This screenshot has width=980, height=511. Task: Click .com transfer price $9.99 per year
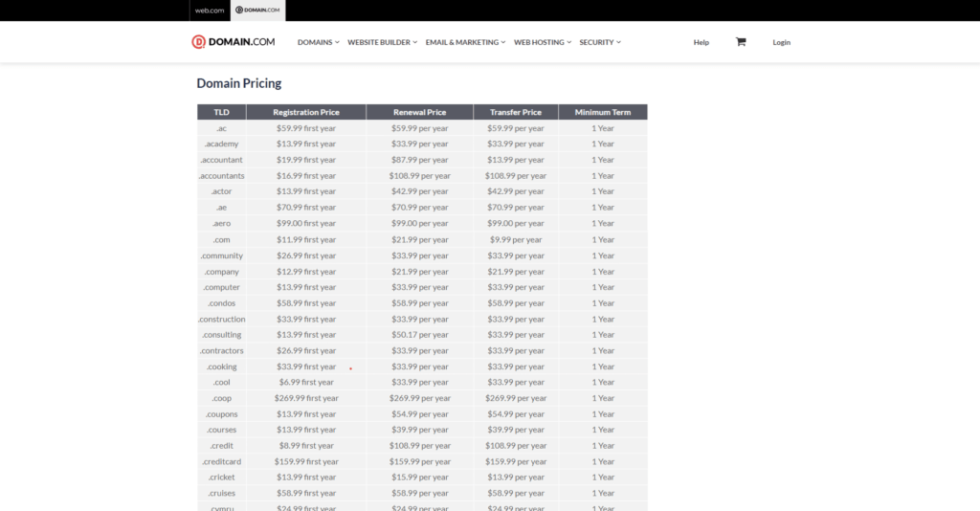[x=516, y=239]
